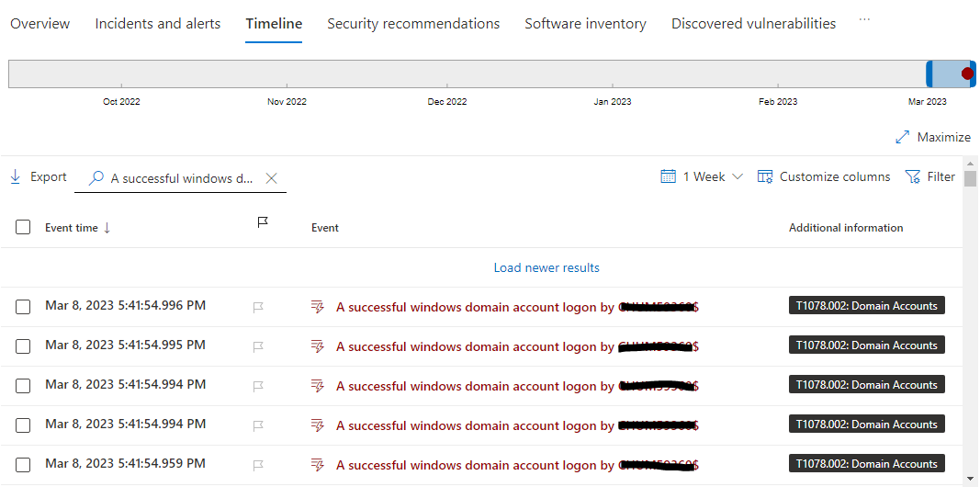Click the red event marker on timeline

(x=967, y=74)
